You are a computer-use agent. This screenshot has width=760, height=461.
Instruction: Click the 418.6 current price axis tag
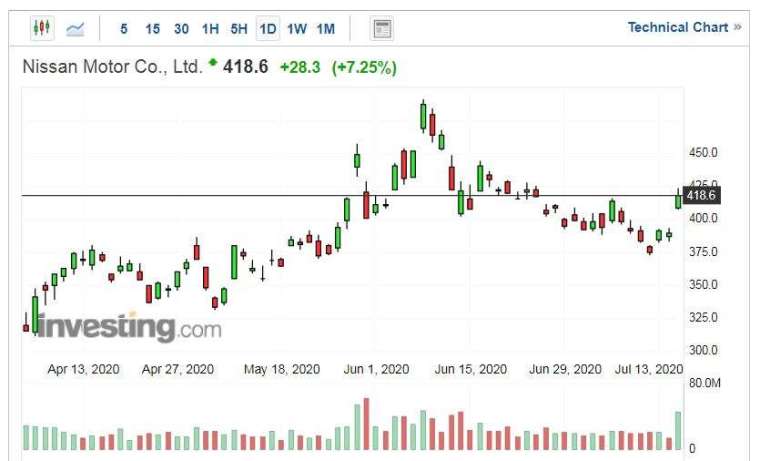[x=701, y=195]
